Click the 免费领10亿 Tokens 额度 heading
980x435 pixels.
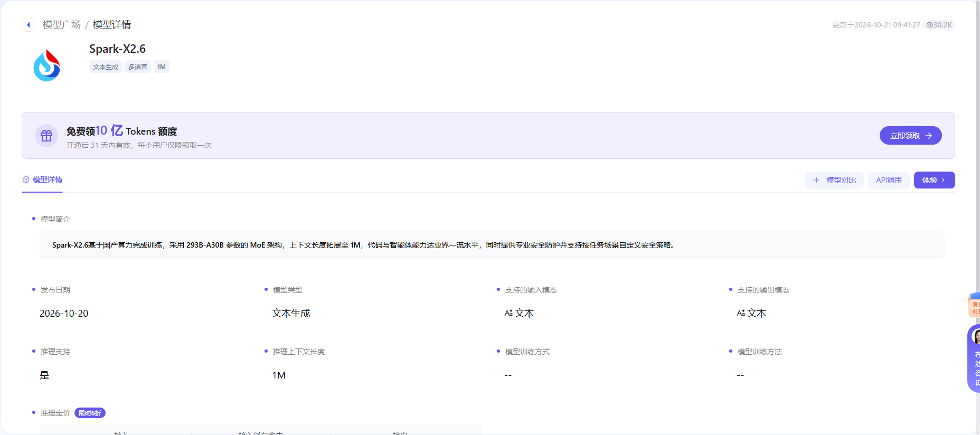coord(121,131)
